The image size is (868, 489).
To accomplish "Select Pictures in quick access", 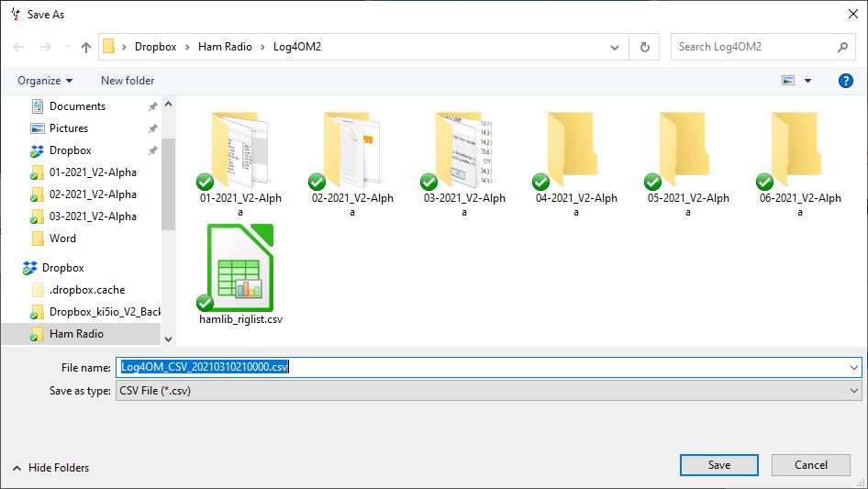I will point(69,128).
